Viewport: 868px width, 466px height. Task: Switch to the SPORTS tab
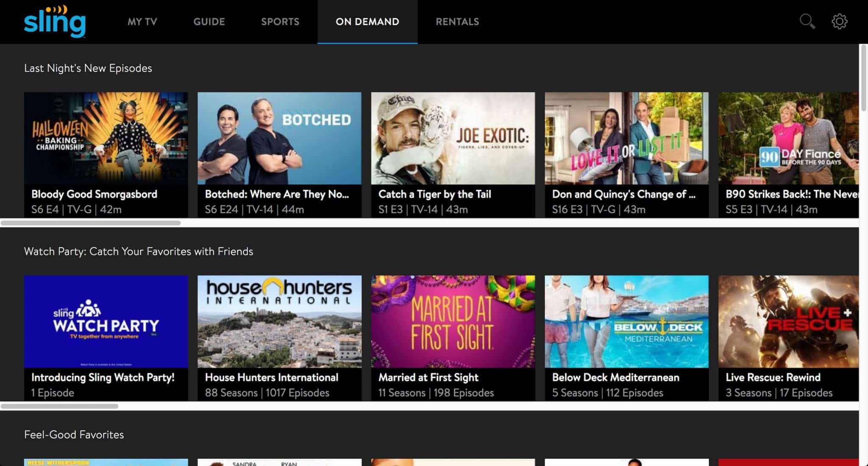[x=280, y=22]
